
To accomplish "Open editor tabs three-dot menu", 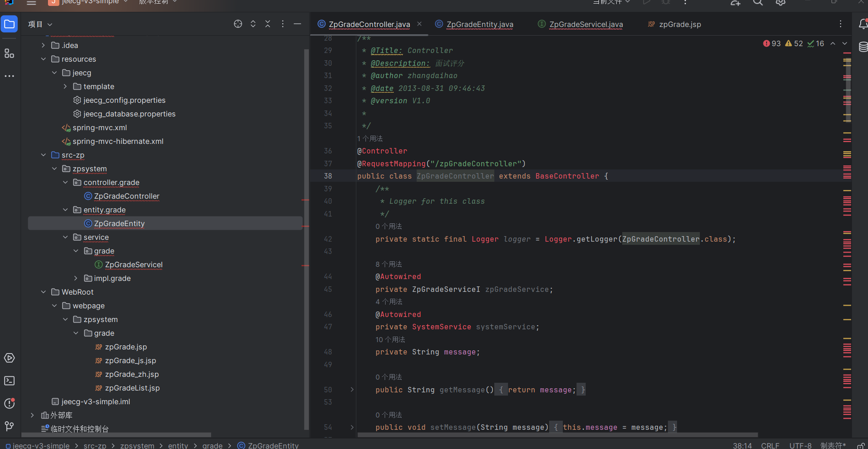I will (841, 24).
